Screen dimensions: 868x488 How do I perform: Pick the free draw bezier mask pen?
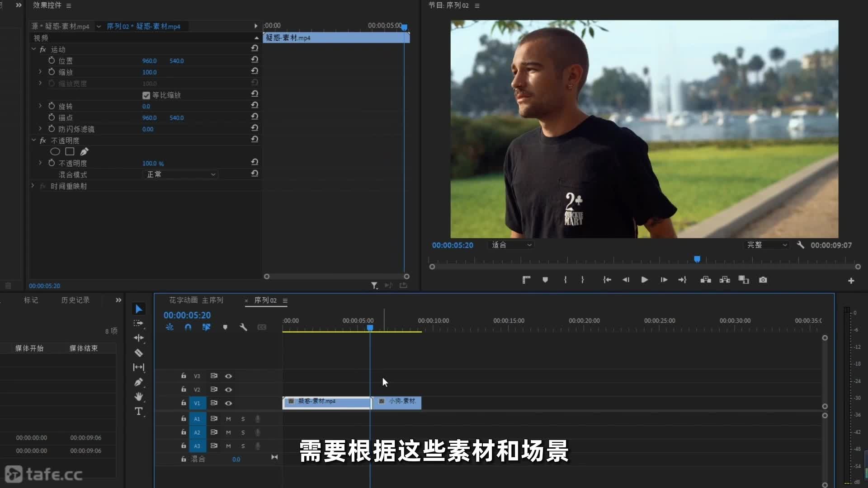[x=85, y=152]
